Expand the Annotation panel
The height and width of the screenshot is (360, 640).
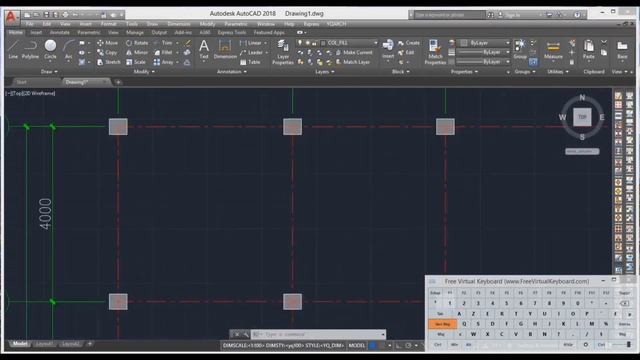[231, 72]
